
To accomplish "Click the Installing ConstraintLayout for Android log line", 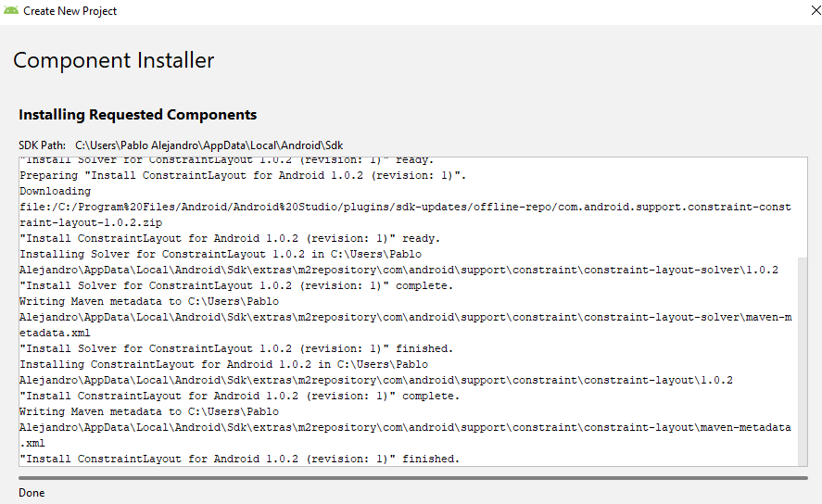I will [224, 364].
